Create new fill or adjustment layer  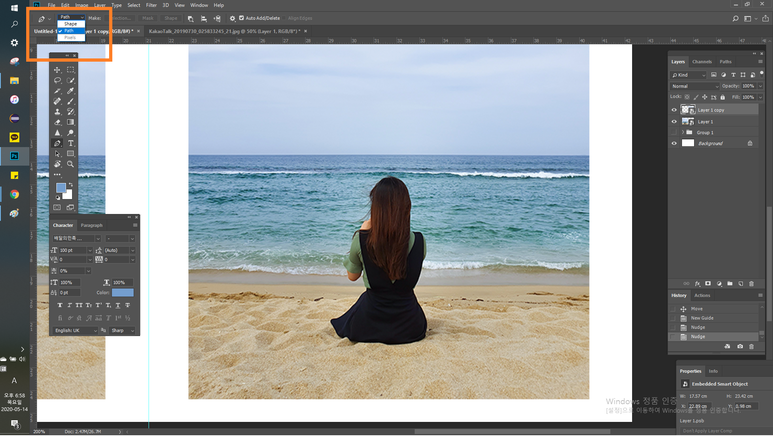coord(719,284)
